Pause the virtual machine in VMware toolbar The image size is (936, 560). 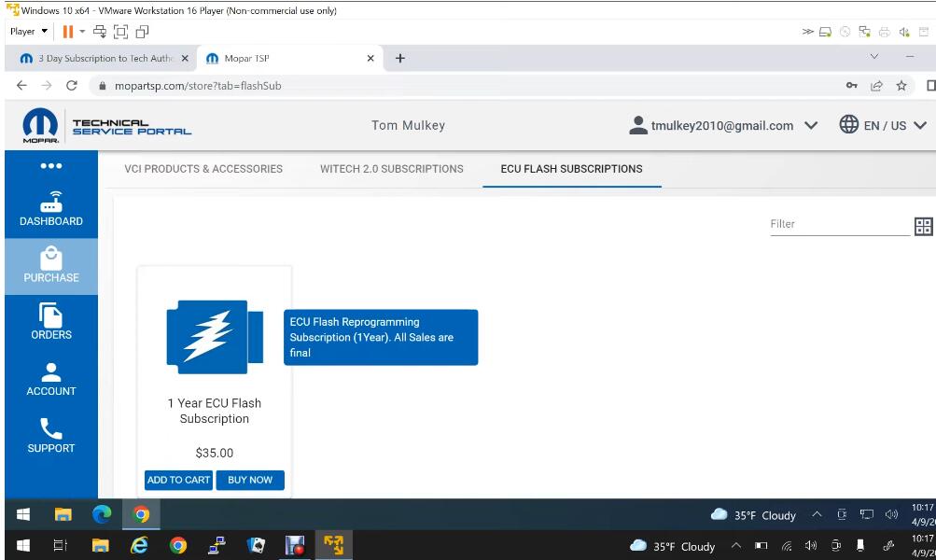(67, 32)
